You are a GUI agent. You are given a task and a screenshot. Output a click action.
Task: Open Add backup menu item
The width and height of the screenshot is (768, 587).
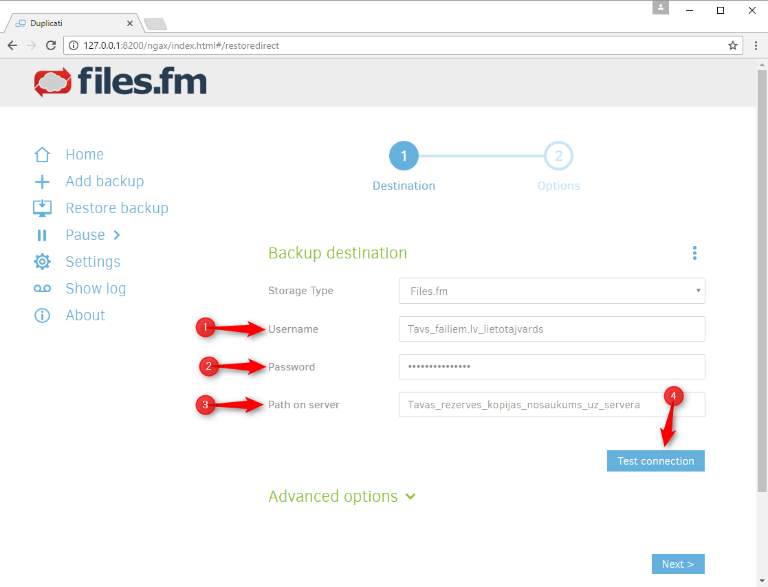point(105,181)
